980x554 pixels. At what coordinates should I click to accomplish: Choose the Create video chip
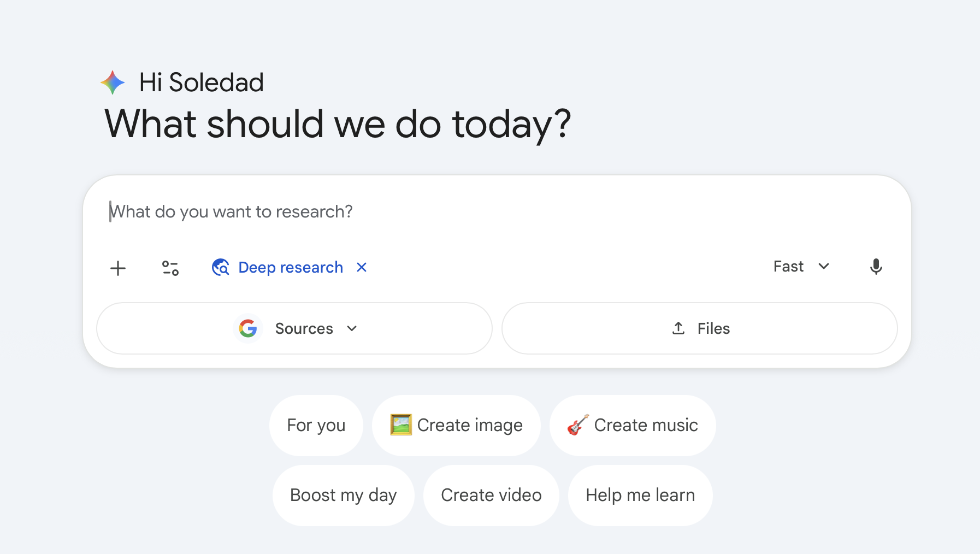coord(491,495)
